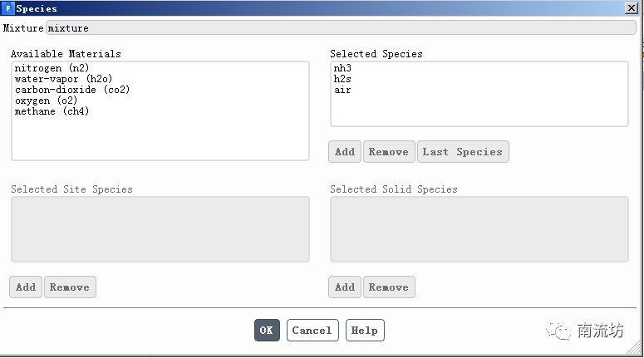
Task: Highlight h2s in Selected Species list
Action: [x=342, y=79]
